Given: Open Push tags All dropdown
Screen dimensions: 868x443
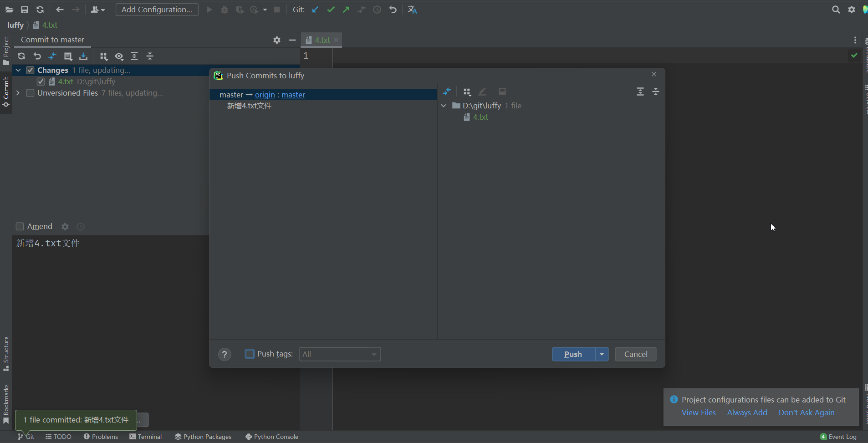Looking at the screenshot, I should click(340, 354).
